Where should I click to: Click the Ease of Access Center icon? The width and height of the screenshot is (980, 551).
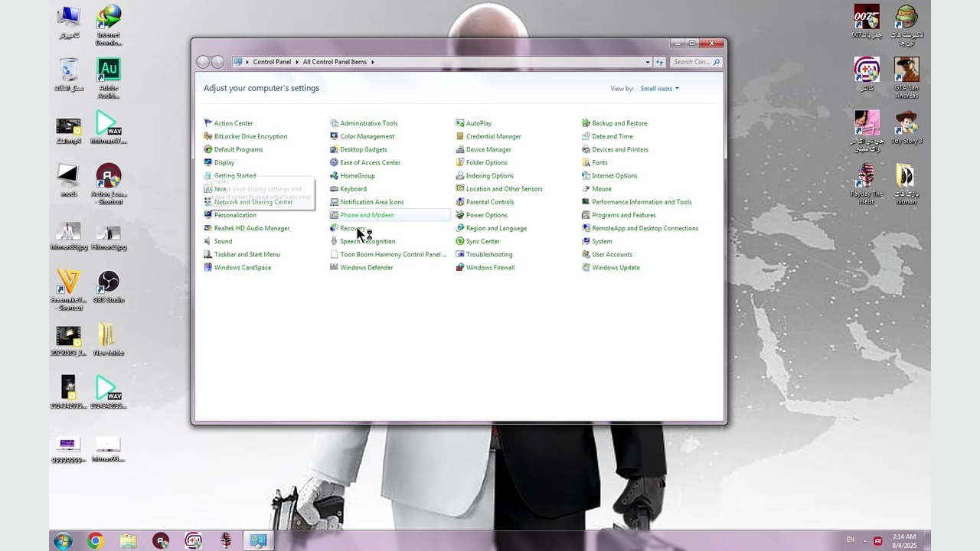(x=334, y=162)
